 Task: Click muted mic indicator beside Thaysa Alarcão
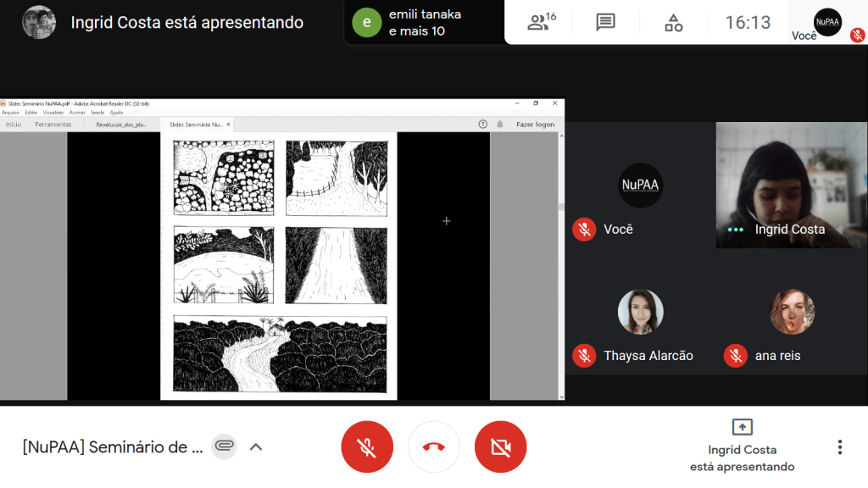(x=584, y=356)
